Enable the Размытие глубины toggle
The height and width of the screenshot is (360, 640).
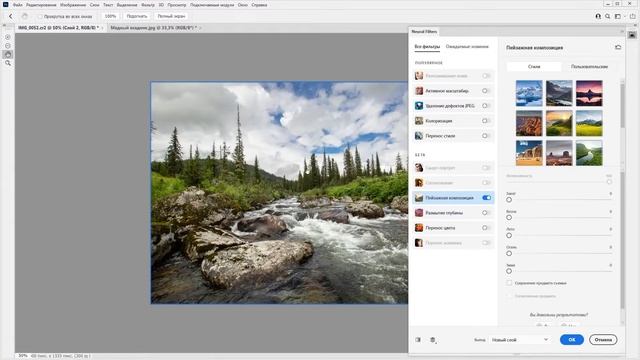point(486,213)
